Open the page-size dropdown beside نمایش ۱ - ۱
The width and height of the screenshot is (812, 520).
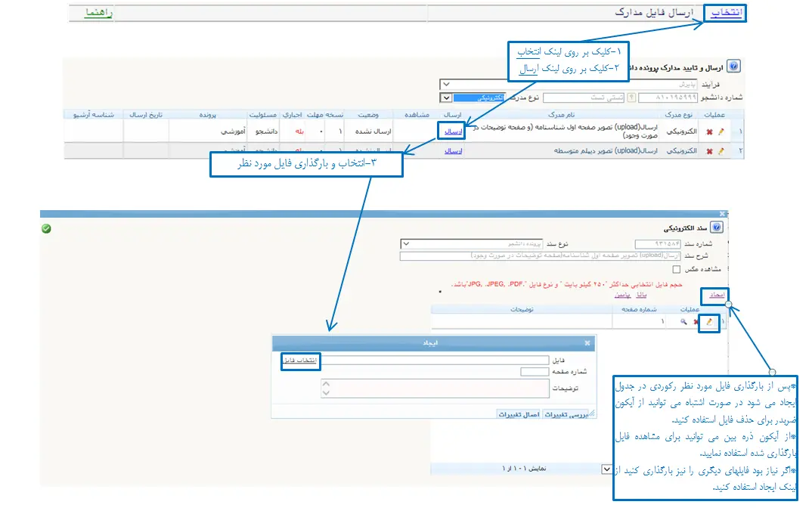(x=606, y=469)
